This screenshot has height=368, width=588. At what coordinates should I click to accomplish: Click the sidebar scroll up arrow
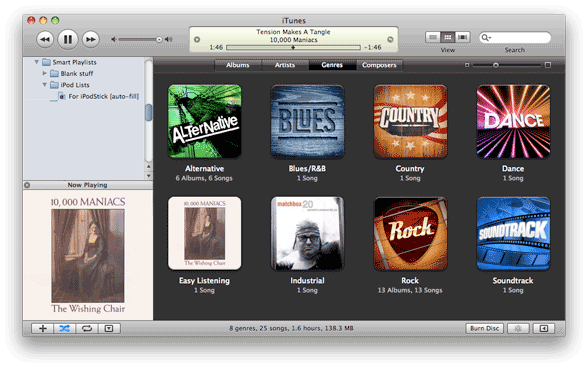[x=148, y=166]
